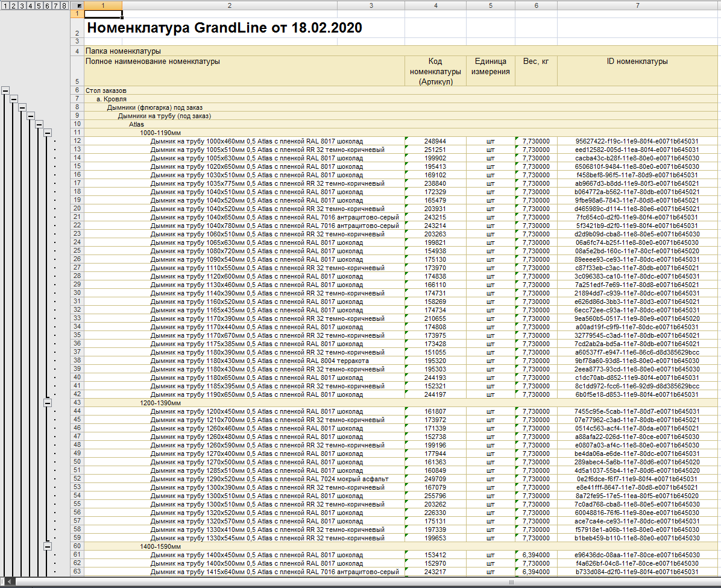Click ID cell a60537f7-e947-11e6-86c6-d8d385629bcc
Viewport: 721px width, 588px height.
click(637, 352)
